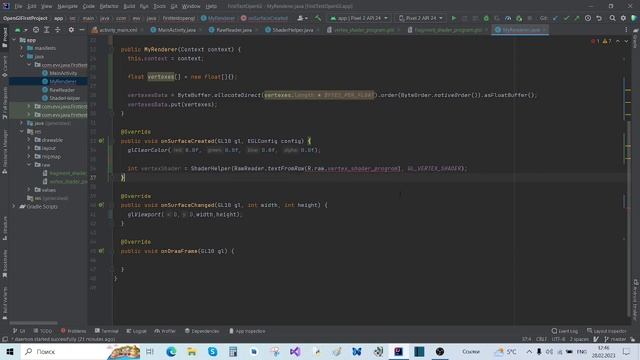Collapse the app module node

15,40
